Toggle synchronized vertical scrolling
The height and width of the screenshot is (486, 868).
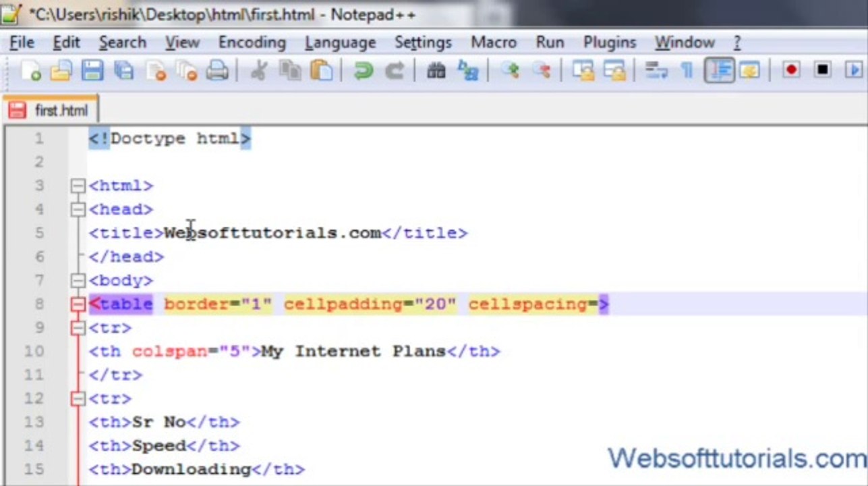tap(583, 70)
